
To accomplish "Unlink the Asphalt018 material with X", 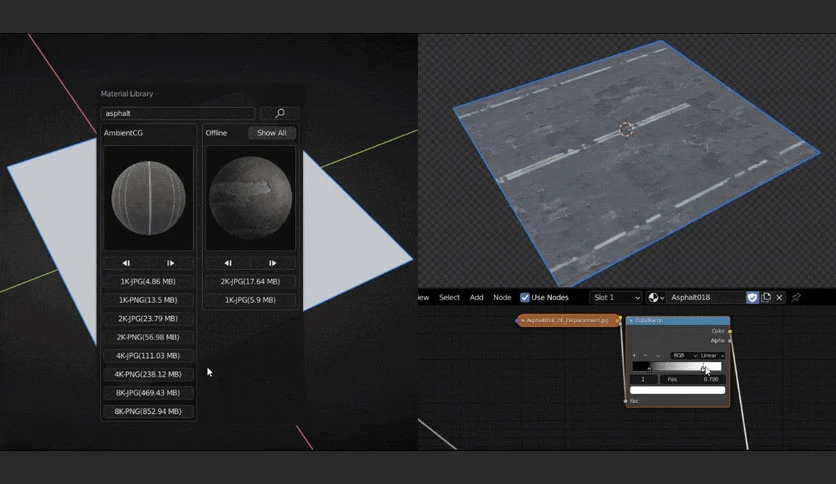I will tap(779, 297).
